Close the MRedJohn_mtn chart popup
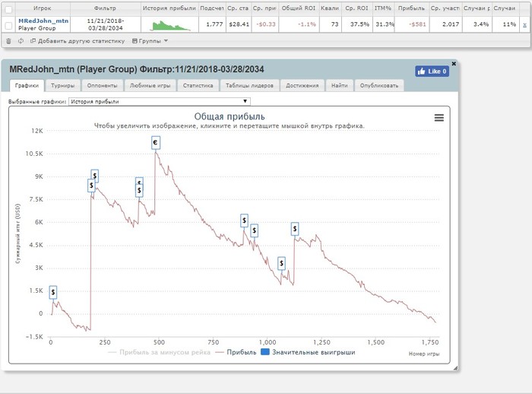 point(454,64)
